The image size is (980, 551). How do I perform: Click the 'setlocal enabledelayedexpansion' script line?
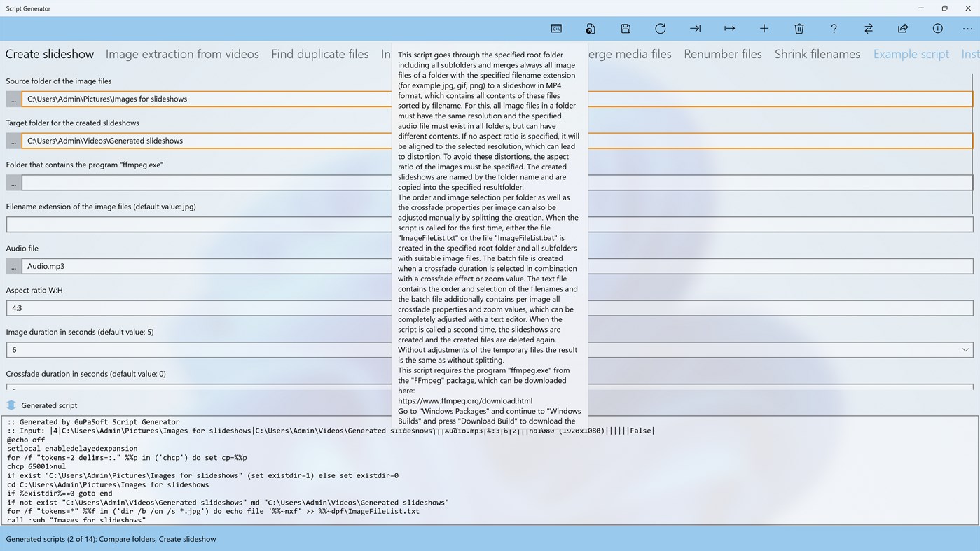[x=72, y=449]
